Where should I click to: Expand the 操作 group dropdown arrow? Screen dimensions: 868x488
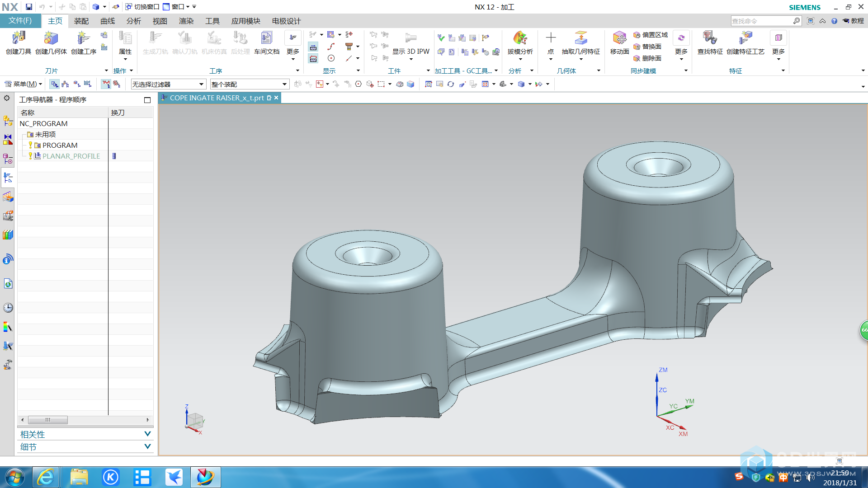click(131, 70)
